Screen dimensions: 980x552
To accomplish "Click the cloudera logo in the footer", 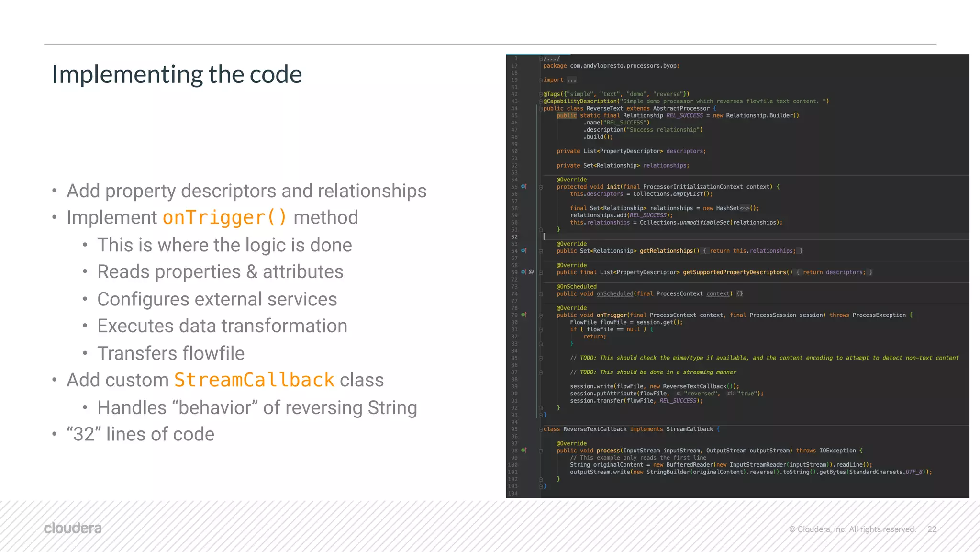I will tap(73, 528).
